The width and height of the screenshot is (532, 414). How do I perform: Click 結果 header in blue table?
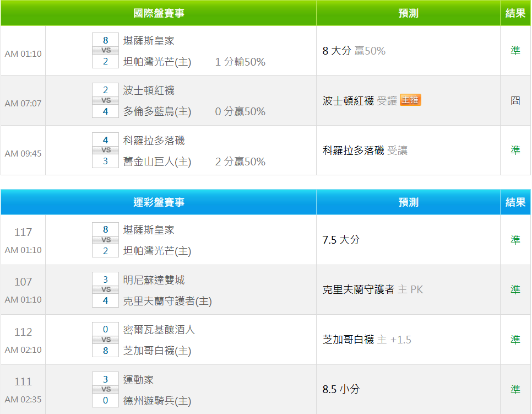point(515,202)
